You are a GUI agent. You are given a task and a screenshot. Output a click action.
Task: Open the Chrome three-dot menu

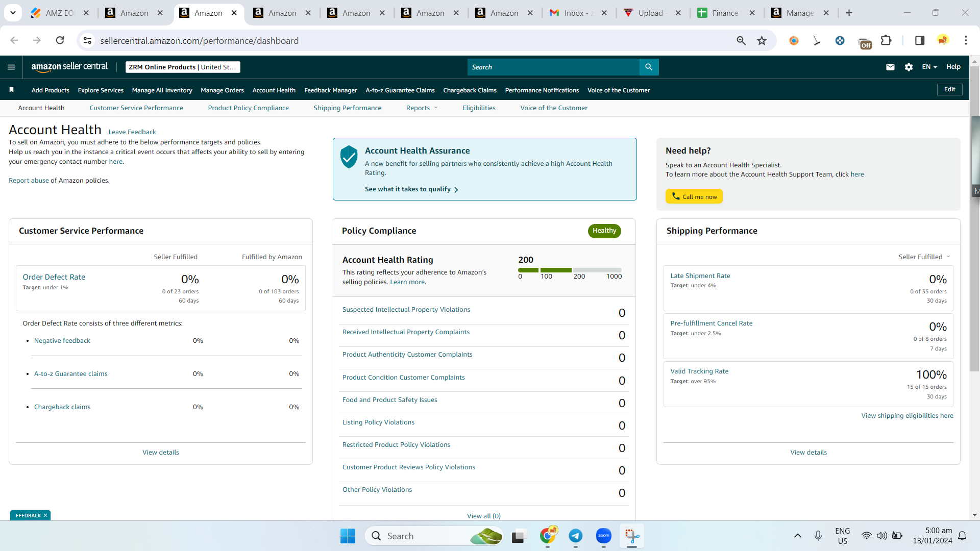(x=966, y=40)
